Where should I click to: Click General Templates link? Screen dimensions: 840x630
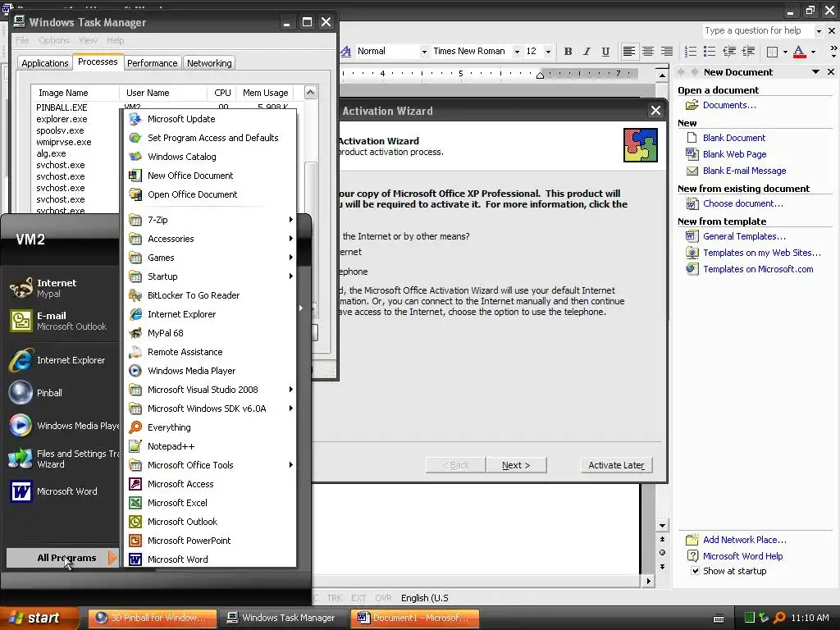744,236
